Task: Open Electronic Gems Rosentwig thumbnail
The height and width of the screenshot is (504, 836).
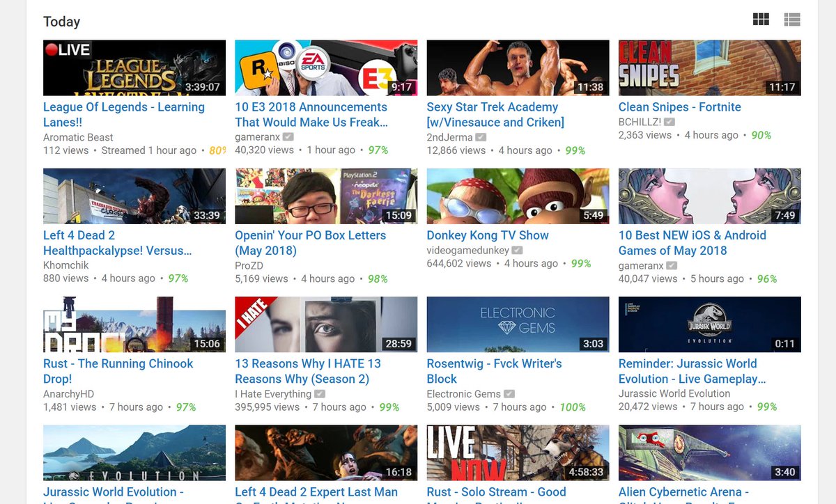Action: click(x=518, y=324)
